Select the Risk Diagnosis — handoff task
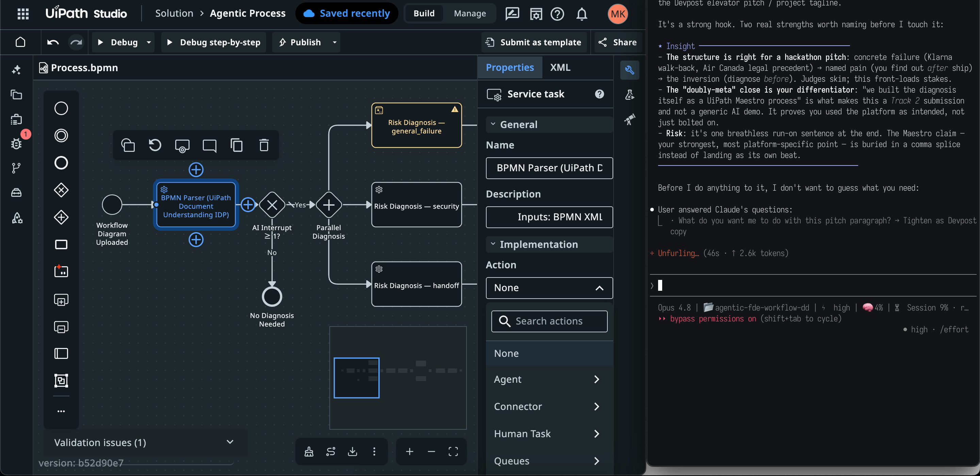Screen dimensions: 980x476 [416, 284]
